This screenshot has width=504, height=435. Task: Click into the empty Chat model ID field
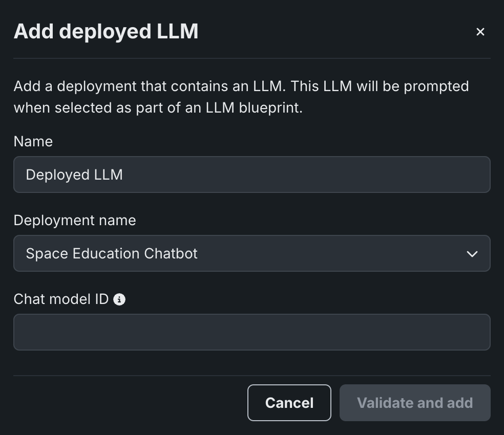pyautogui.click(x=251, y=332)
